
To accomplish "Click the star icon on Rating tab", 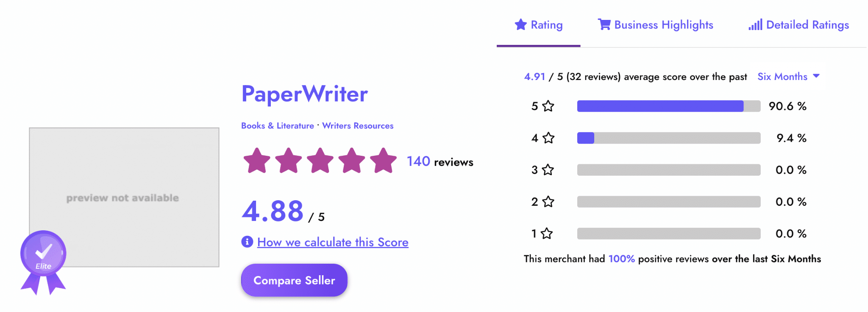I will pos(520,25).
